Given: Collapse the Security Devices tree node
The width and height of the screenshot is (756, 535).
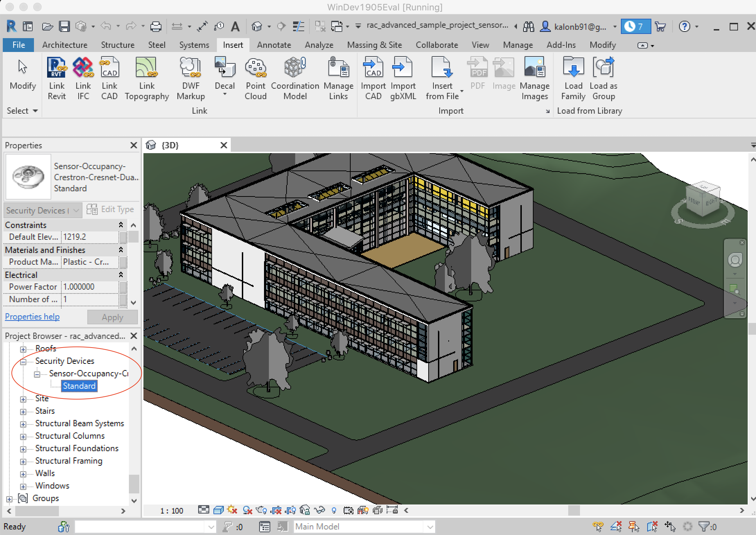Looking at the screenshot, I should (x=23, y=362).
